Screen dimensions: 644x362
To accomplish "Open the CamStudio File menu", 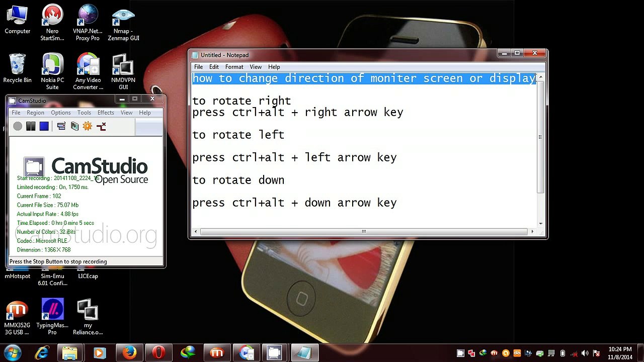I will click(16, 113).
